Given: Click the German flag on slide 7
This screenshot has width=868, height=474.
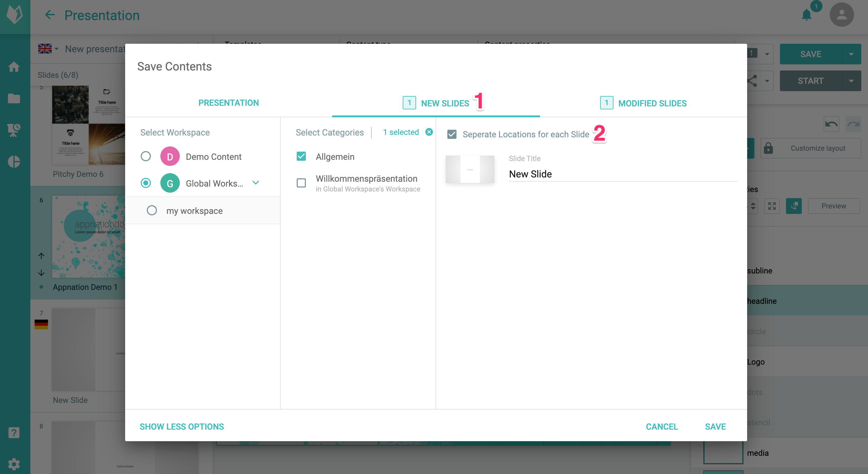Looking at the screenshot, I should click(41, 324).
